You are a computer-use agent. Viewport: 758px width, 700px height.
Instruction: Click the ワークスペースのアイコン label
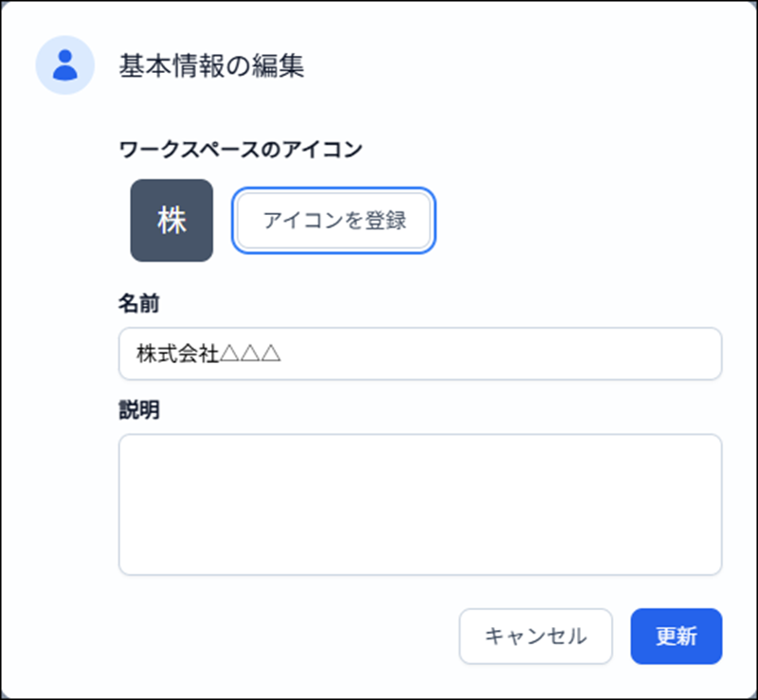242,149
